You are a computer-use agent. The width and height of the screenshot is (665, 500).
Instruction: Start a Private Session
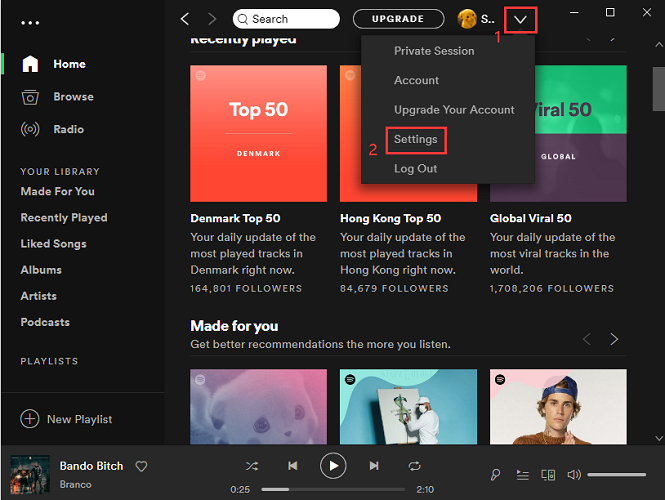(x=434, y=51)
